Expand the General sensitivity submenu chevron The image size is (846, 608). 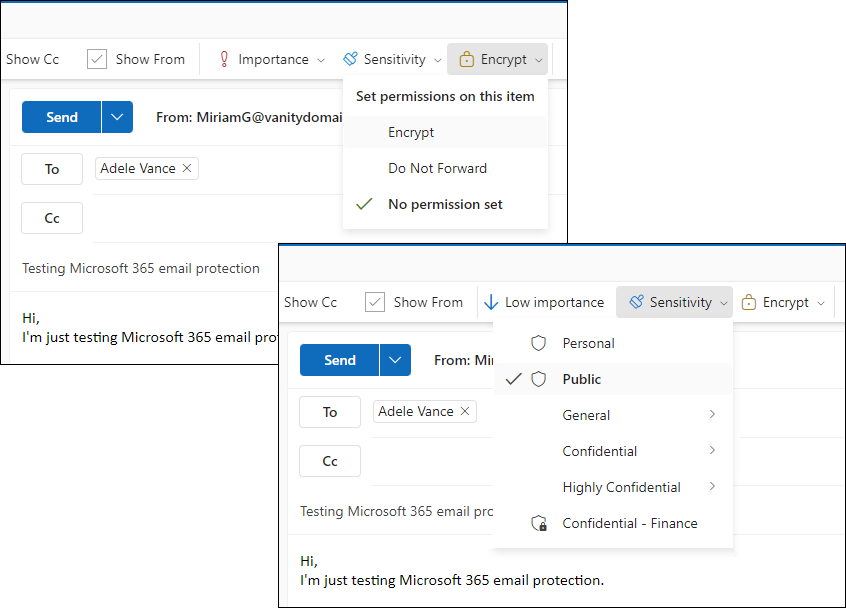(x=712, y=414)
